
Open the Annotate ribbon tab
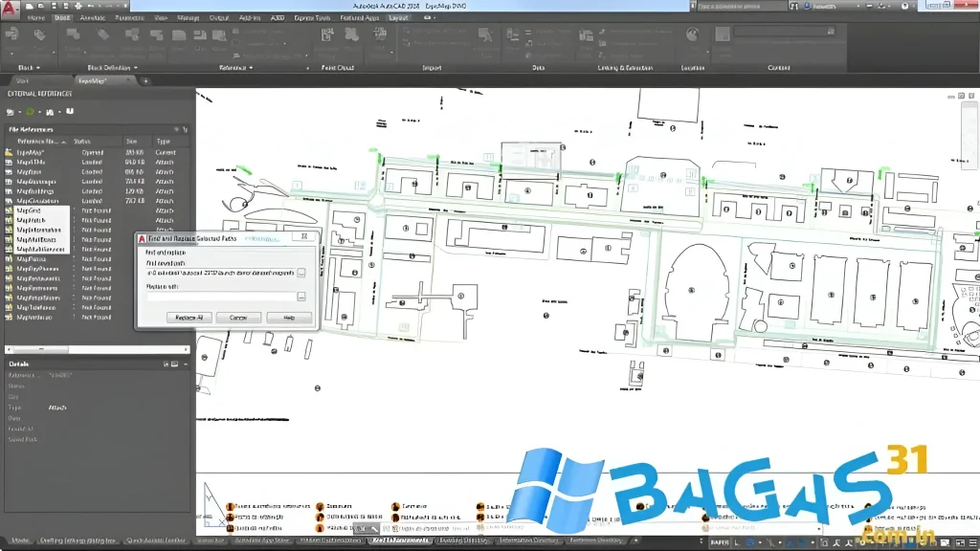92,17
